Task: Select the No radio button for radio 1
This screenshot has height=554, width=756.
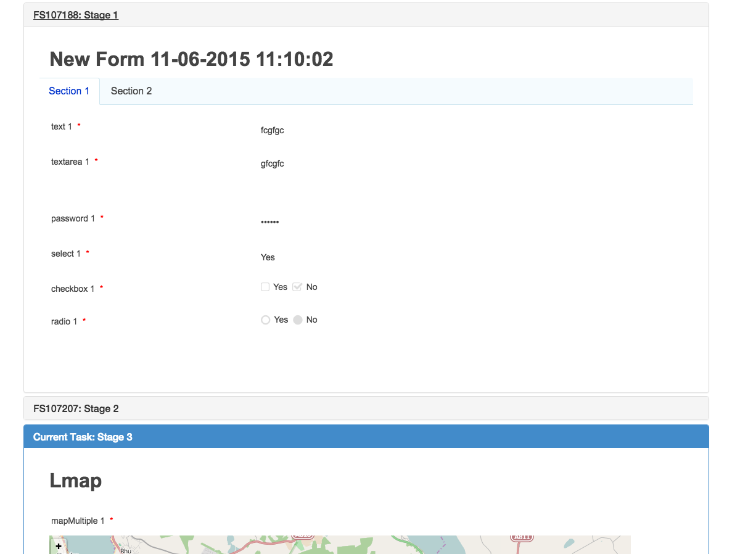Action: 297,320
